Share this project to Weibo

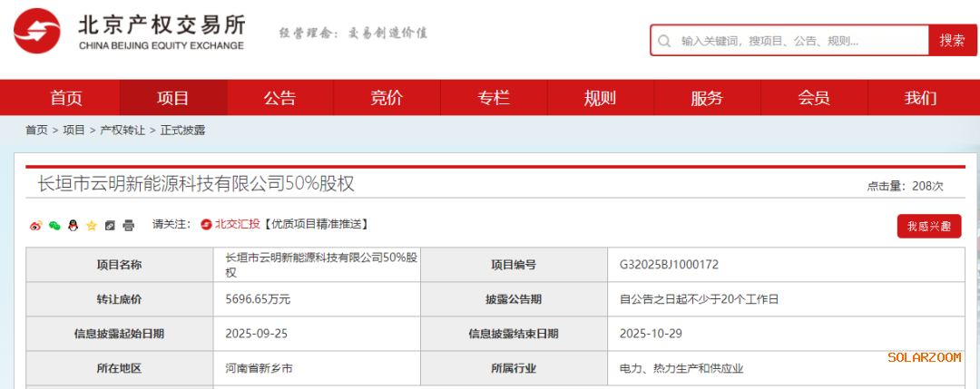(36, 225)
